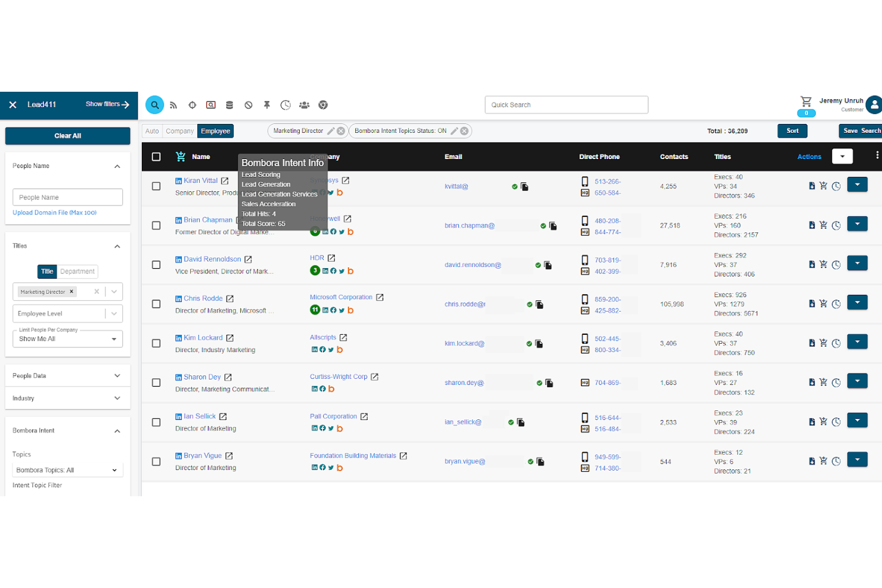
Task: Switch to the Auto tab
Action: click(x=152, y=131)
